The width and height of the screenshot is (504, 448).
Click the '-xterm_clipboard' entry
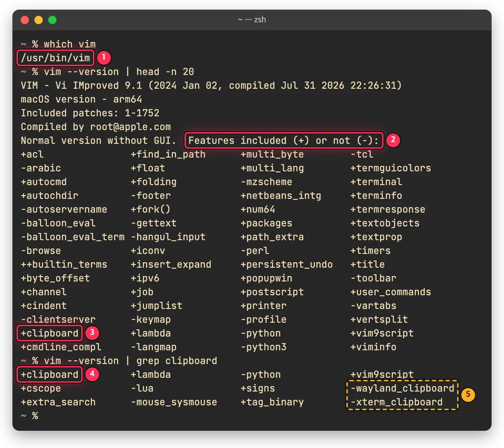click(397, 402)
